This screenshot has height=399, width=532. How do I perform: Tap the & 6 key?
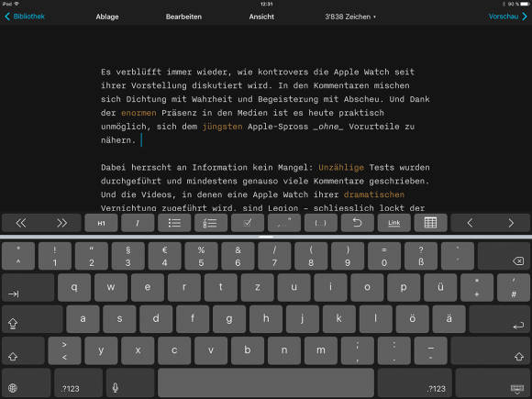click(x=238, y=256)
